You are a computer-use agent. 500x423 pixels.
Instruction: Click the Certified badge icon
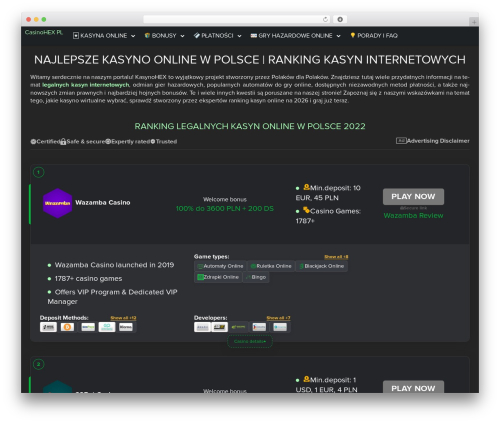(33, 142)
